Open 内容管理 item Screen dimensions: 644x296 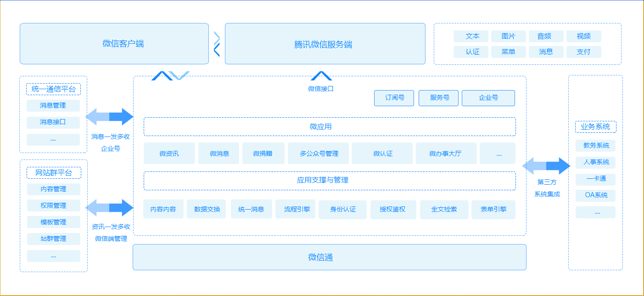53,189
